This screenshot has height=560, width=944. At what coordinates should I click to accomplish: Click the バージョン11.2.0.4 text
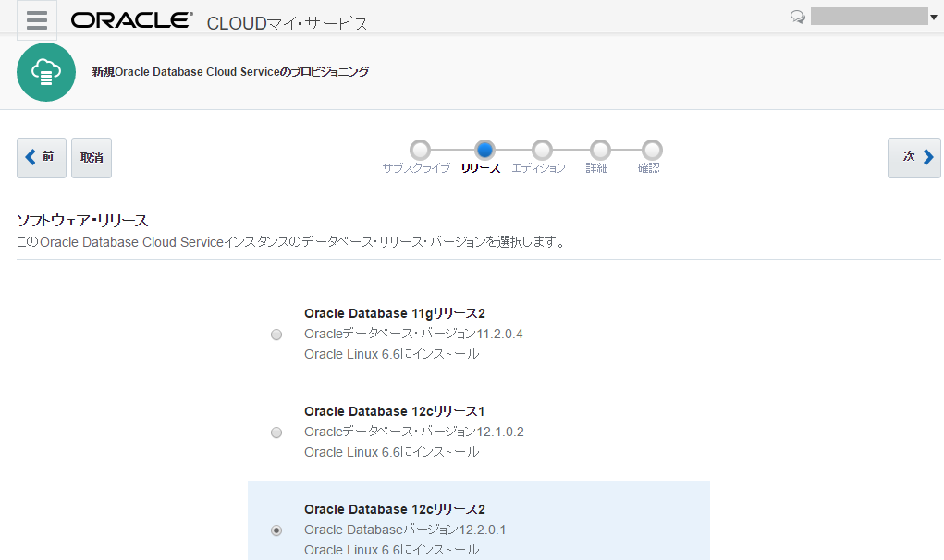point(472,334)
